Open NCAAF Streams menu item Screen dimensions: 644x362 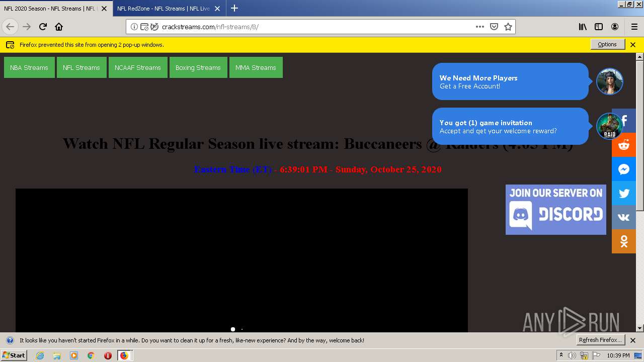(138, 67)
